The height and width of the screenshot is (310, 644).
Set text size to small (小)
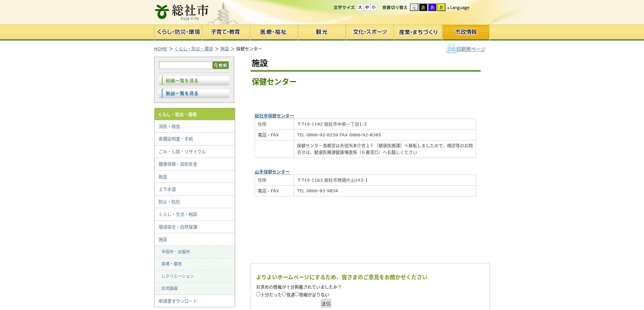[x=374, y=7]
